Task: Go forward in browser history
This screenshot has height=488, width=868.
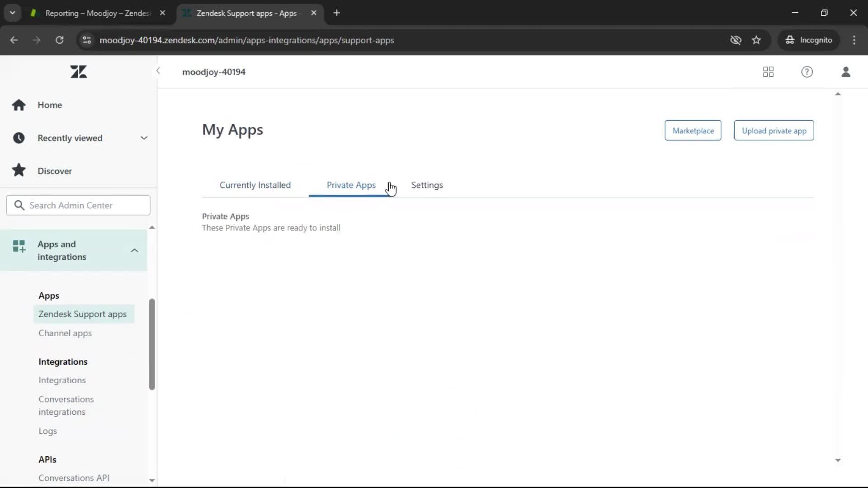Action: pyautogui.click(x=36, y=40)
